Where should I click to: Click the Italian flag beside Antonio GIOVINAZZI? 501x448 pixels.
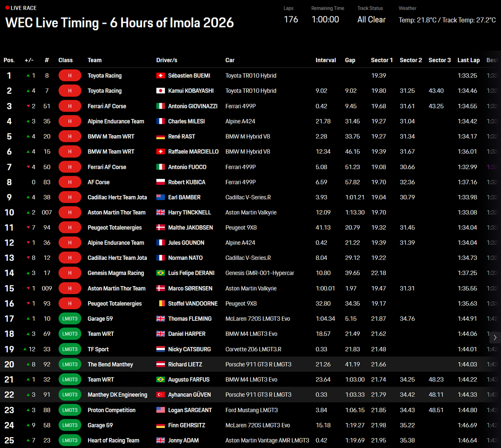pos(160,106)
